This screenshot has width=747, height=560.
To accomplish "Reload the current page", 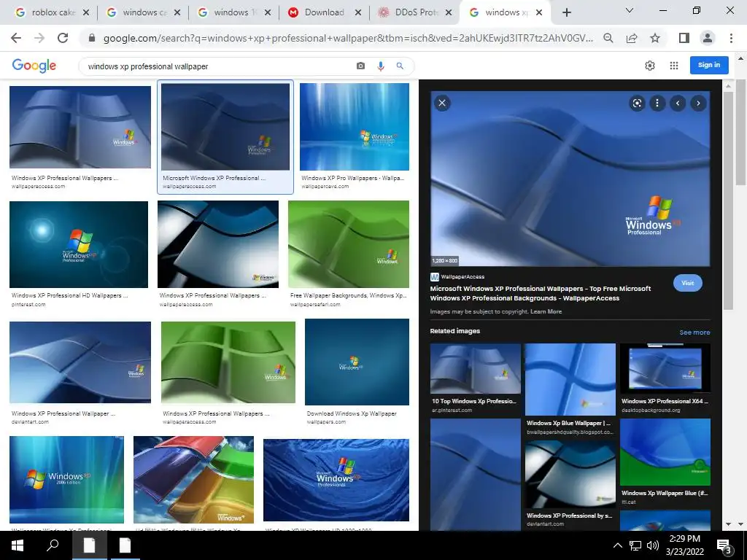I will click(x=63, y=38).
